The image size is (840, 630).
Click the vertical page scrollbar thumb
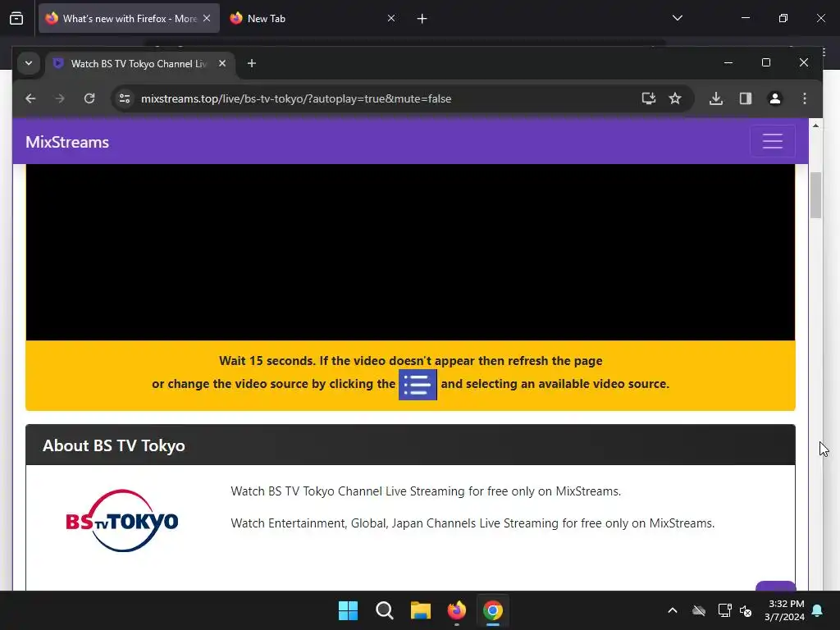coord(815,195)
